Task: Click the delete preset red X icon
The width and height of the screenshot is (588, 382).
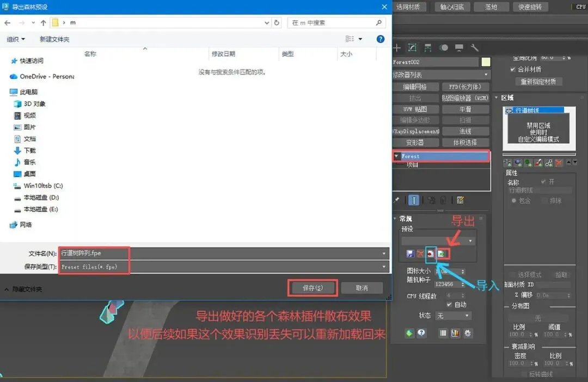Action: [420, 254]
